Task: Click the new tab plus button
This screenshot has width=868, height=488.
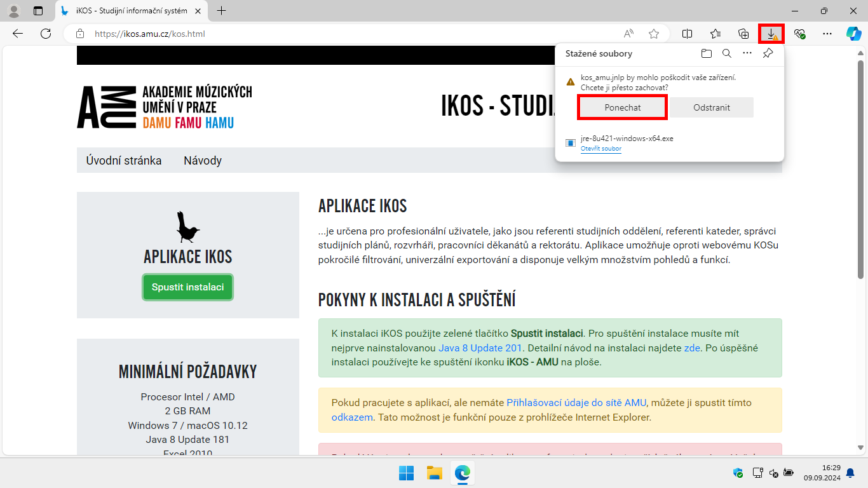Action: [221, 11]
